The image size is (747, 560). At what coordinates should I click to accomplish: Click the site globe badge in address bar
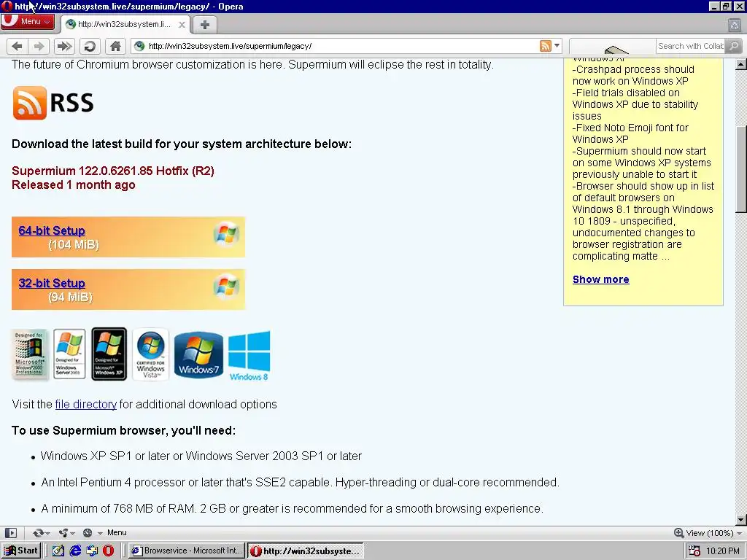(x=139, y=46)
